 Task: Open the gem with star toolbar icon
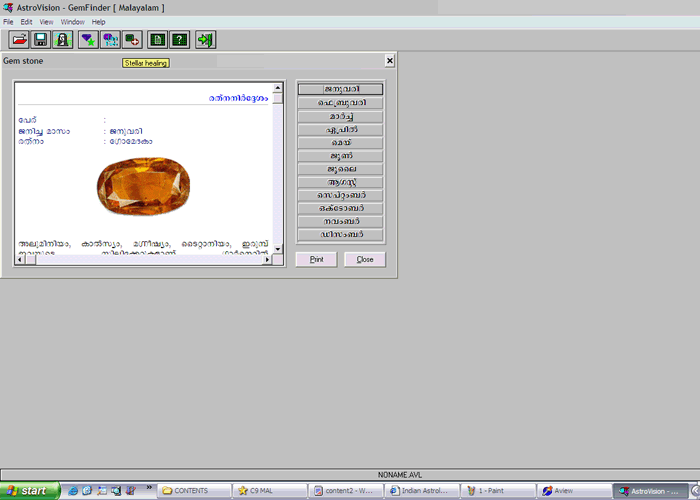[x=88, y=40]
